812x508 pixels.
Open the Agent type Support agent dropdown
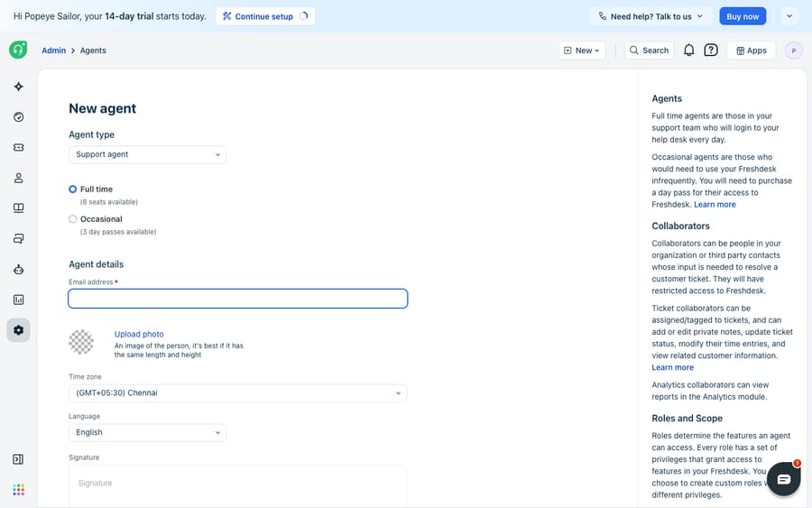(x=148, y=154)
